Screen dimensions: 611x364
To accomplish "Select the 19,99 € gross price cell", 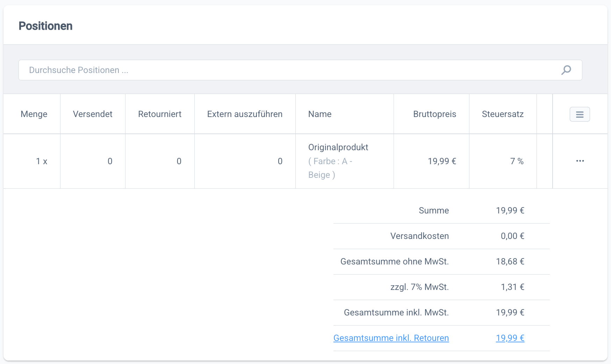I will tap(442, 161).
